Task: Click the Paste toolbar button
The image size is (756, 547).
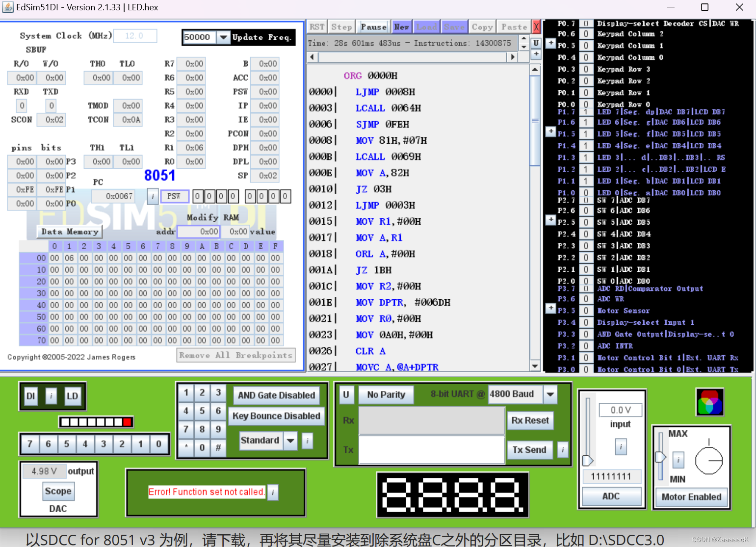Action: [514, 27]
